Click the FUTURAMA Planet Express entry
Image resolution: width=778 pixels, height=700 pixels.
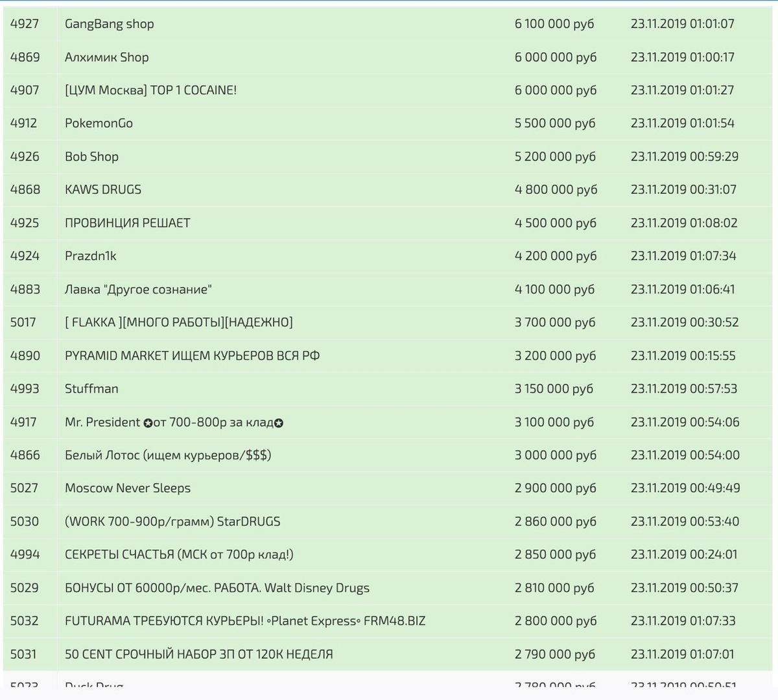coord(245,621)
